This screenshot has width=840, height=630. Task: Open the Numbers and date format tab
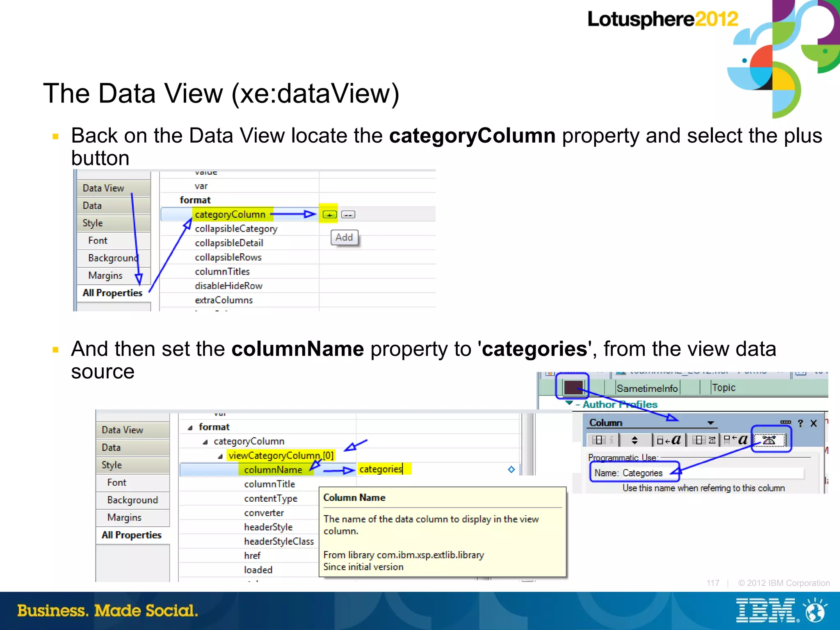(704, 440)
